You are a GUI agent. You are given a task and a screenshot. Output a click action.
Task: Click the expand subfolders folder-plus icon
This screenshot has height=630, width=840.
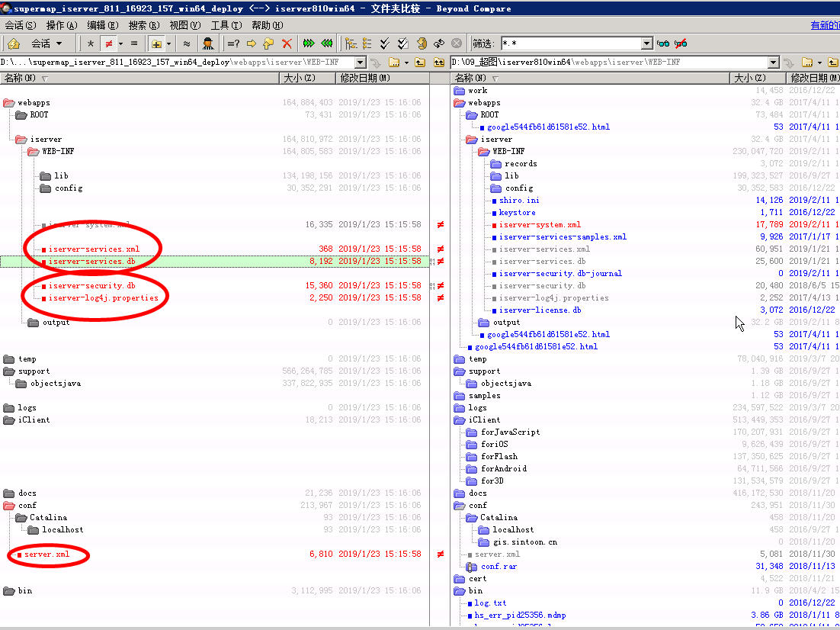pyautogui.click(x=156, y=43)
